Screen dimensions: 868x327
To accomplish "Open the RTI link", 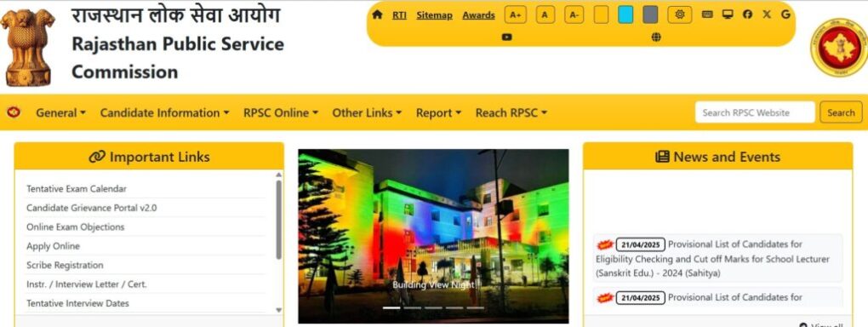I will point(399,15).
